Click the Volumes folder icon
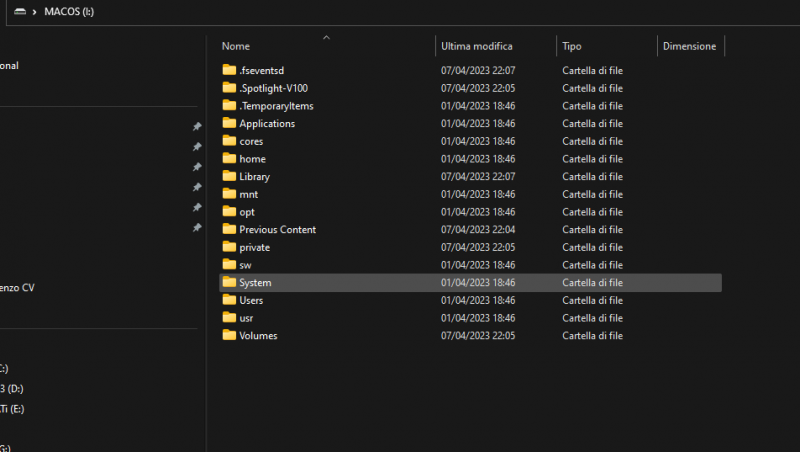This screenshot has width=800, height=452. click(x=229, y=335)
